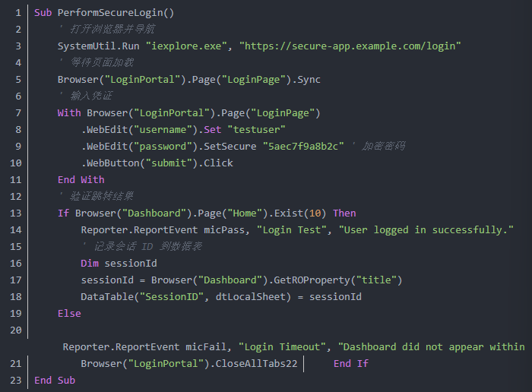Click GetROProperty("title") on line 17
This screenshot has width=532, height=392.
(338, 280)
